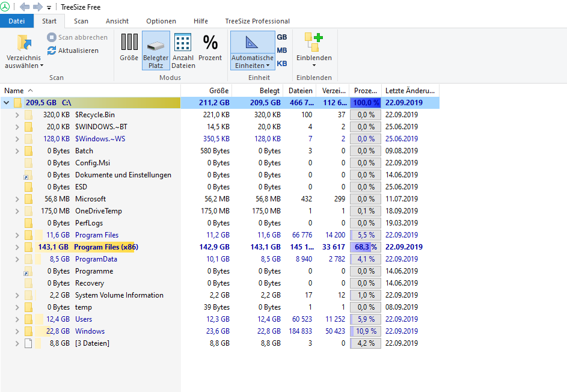Image resolution: width=567 pixels, height=392 pixels.
Task: Sort by Dateien column header
Action: point(300,90)
